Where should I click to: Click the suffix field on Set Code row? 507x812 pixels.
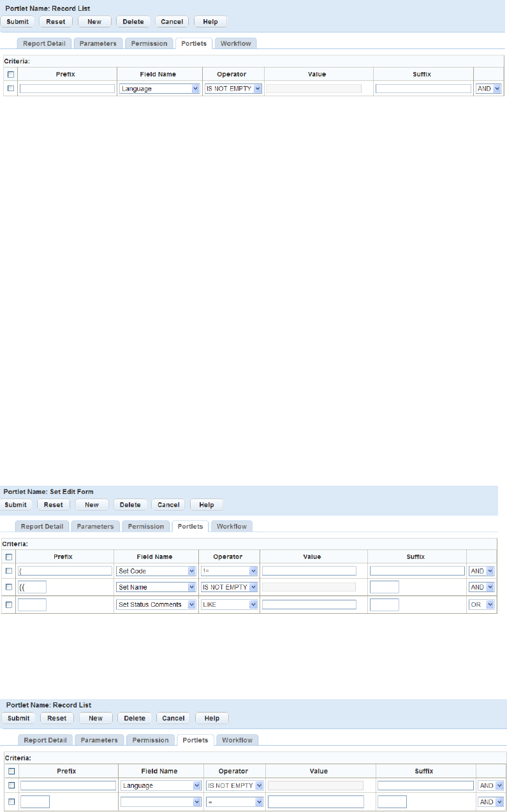pos(417,571)
